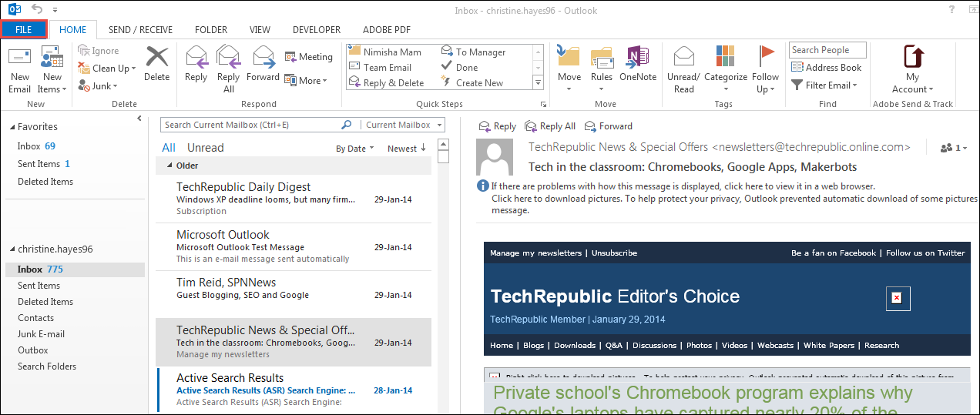The height and width of the screenshot is (415, 980).
Task: Expand the Quick Steps gallery
Action: tap(538, 82)
